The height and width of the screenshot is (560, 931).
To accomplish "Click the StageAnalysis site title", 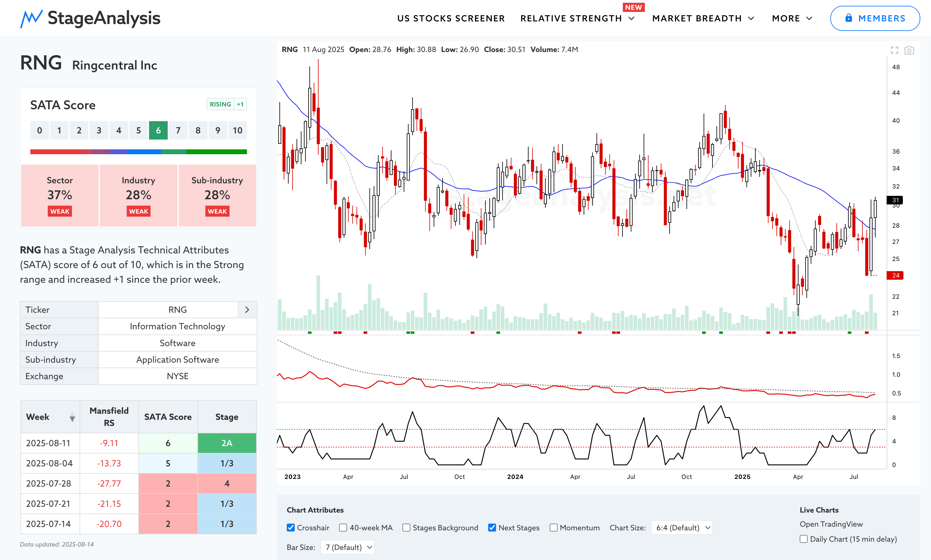I will click(x=104, y=18).
